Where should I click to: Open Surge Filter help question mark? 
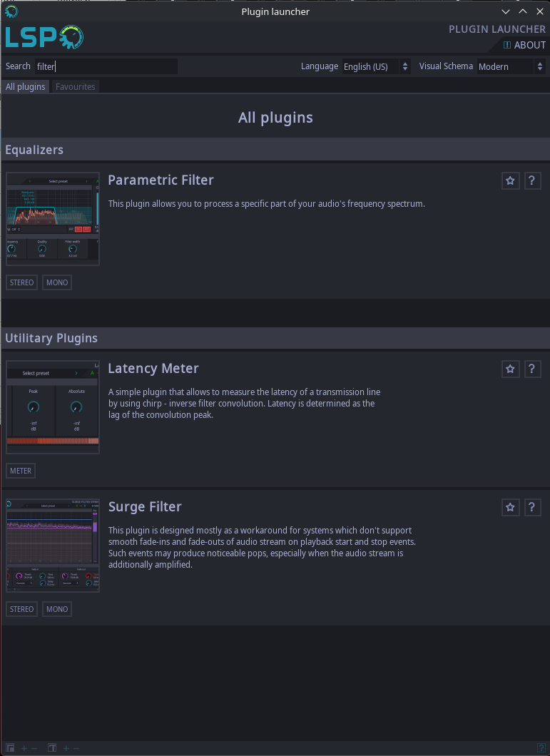point(532,508)
